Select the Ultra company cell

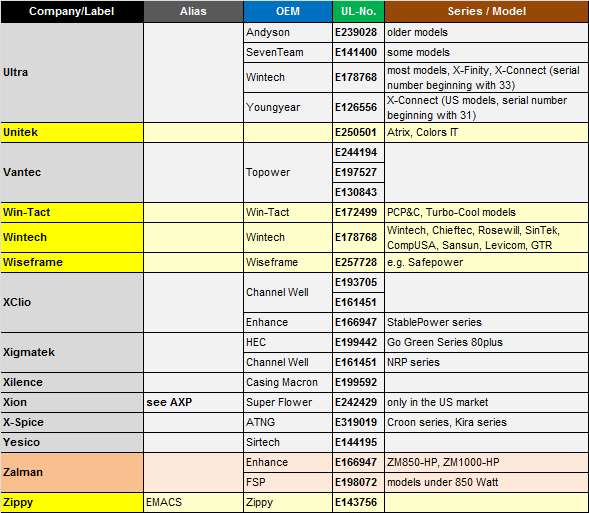[x=72, y=72]
